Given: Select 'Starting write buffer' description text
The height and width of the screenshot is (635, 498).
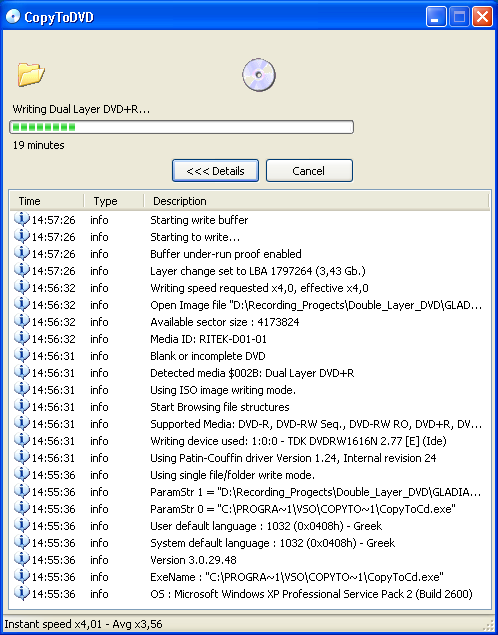Looking at the screenshot, I should click(x=199, y=220).
